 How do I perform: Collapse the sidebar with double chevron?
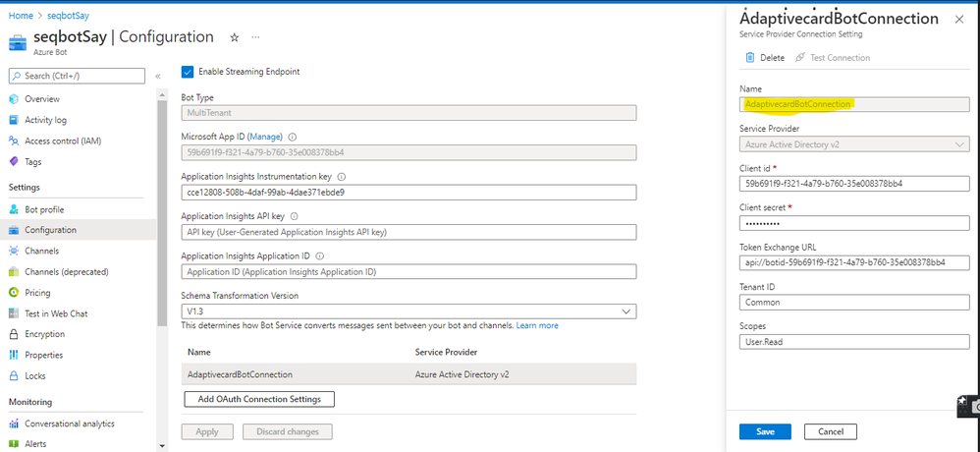(x=158, y=76)
